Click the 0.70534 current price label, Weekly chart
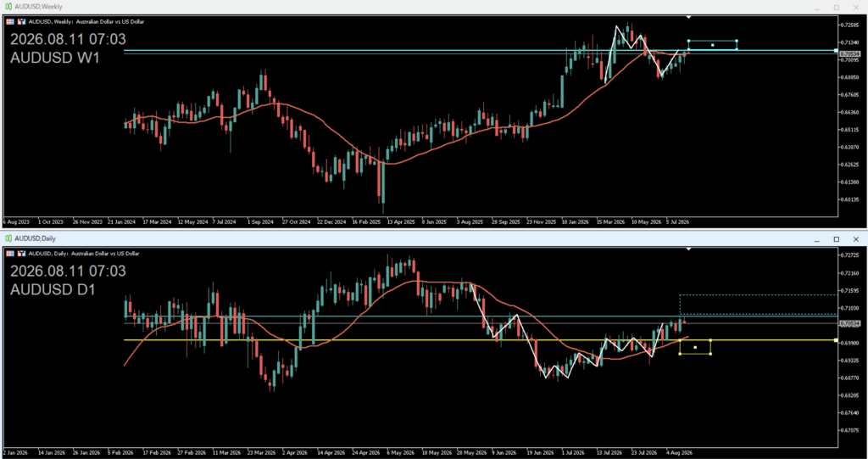This screenshot has height=459, width=868. click(x=849, y=53)
